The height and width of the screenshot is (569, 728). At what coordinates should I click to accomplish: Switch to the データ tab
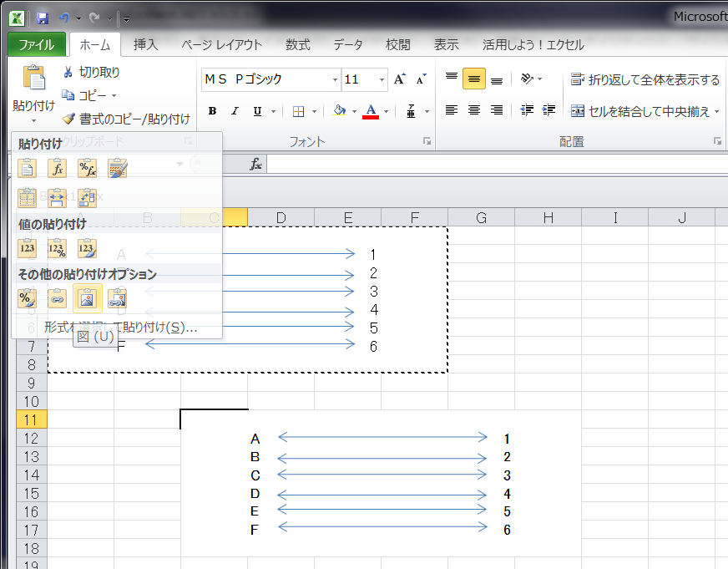348,45
